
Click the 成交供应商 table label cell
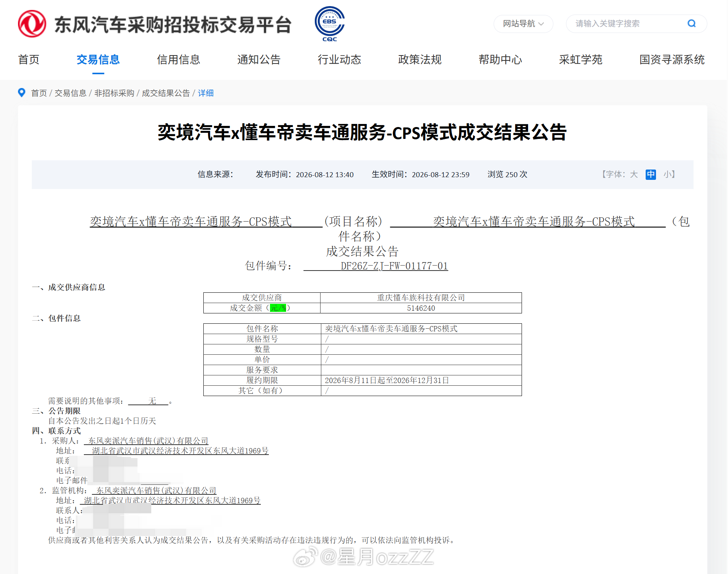pos(262,298)
